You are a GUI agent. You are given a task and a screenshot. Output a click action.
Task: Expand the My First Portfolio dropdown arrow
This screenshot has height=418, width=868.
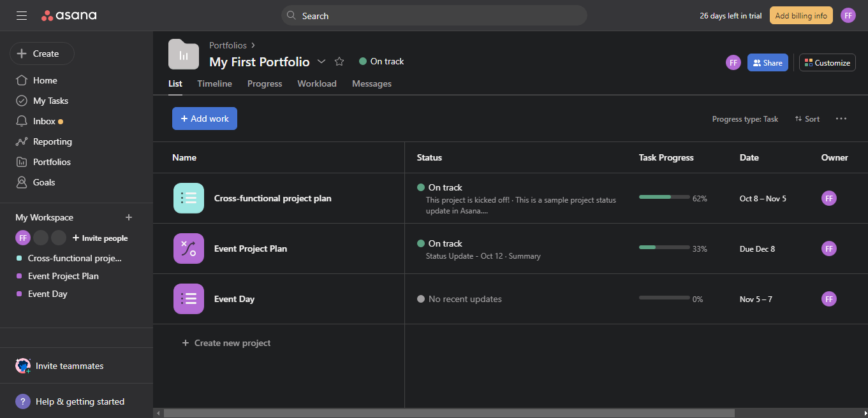coord(321,61)
